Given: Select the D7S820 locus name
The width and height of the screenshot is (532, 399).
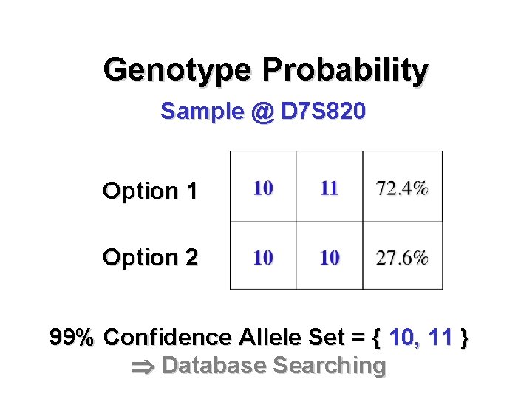Looking at the screenshot, I should click(x=324, y=112).
